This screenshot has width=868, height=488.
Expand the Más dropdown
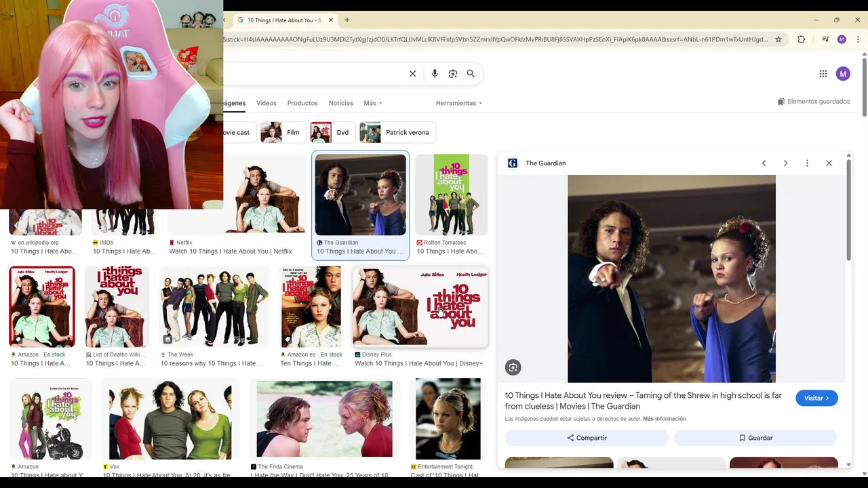(x=373, y=103)
